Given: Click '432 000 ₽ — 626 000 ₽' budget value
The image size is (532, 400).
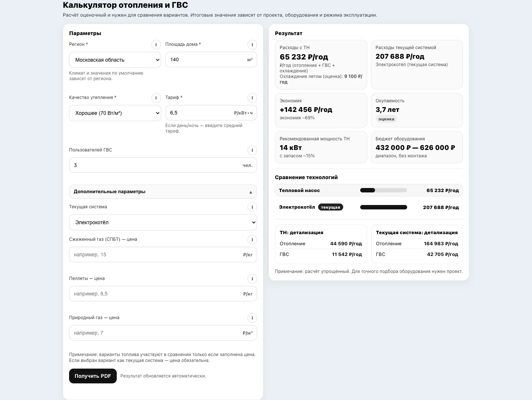Looking at the screenshot, I should (x=415, y=148).
